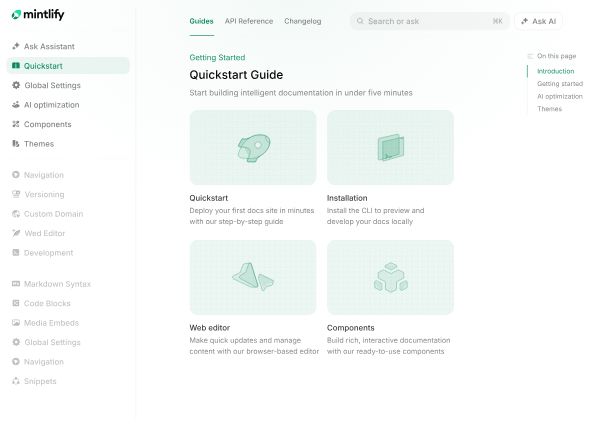Click the AI optimization icon
The image size is (616, 426).
[x=16, y=105]
